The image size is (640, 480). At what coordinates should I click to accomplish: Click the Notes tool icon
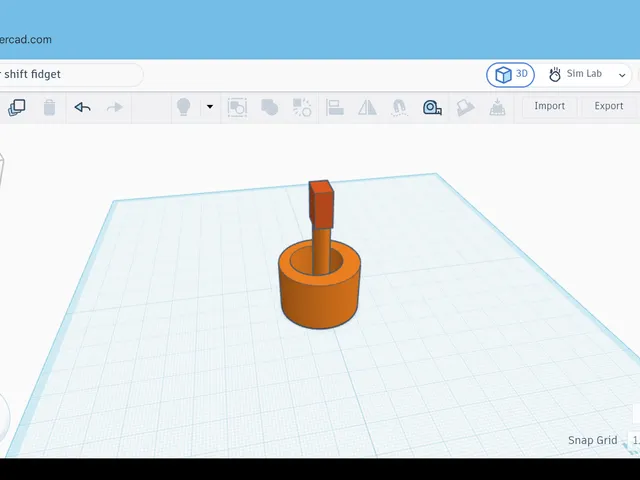pyautogui.click(x=465, y=107)
